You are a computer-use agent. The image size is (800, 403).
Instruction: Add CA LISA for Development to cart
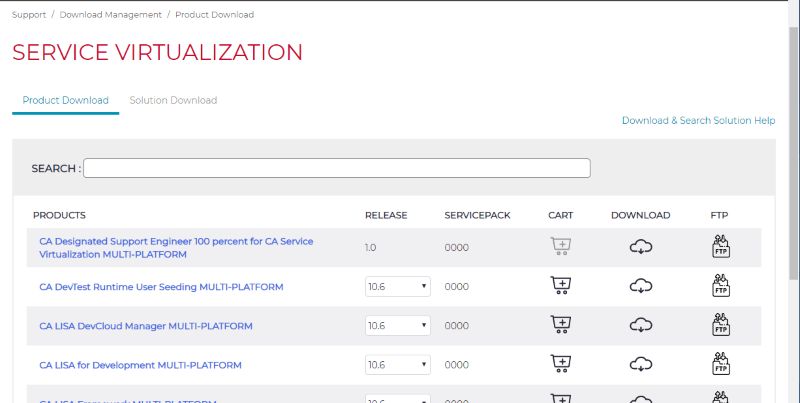tap(561, 364)
